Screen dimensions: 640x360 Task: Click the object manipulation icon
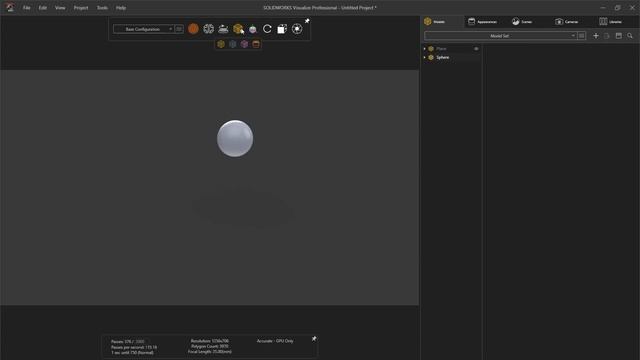[x=253, y=29]
